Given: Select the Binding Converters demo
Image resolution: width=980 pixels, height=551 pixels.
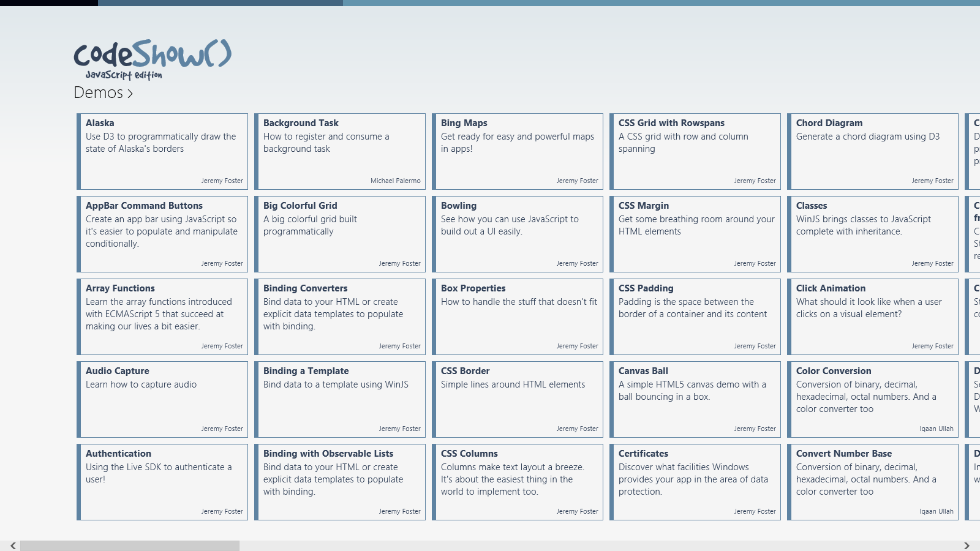Looking at the screenshot, I should coord(340,317).
